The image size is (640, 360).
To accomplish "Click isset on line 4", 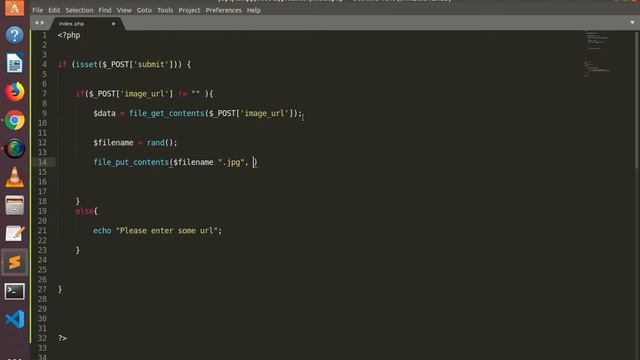I will tap(87, 64).
